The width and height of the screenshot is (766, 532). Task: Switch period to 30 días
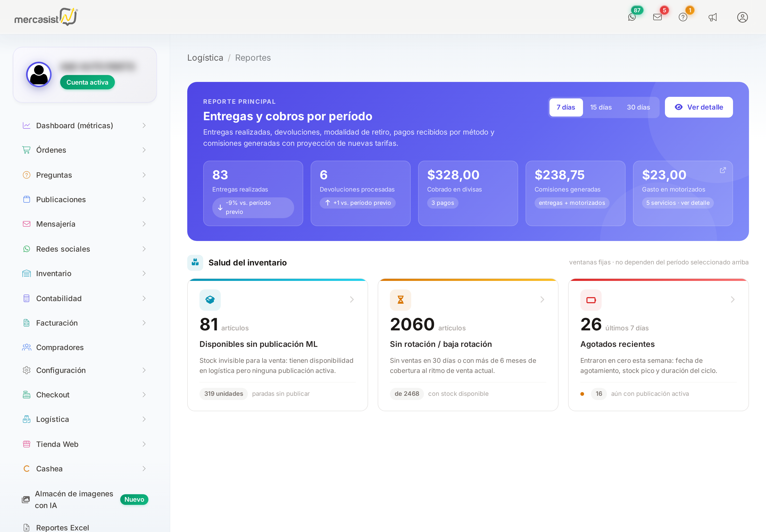638,107
